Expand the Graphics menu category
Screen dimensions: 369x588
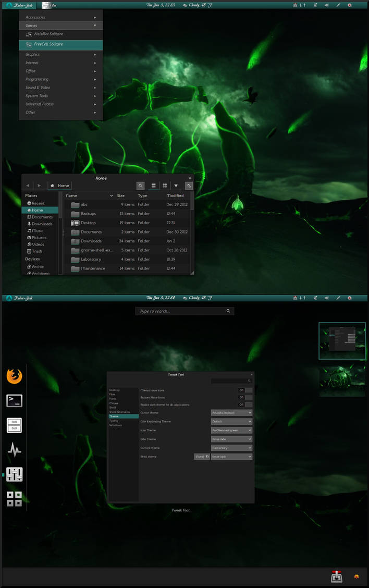coord(61,54)
